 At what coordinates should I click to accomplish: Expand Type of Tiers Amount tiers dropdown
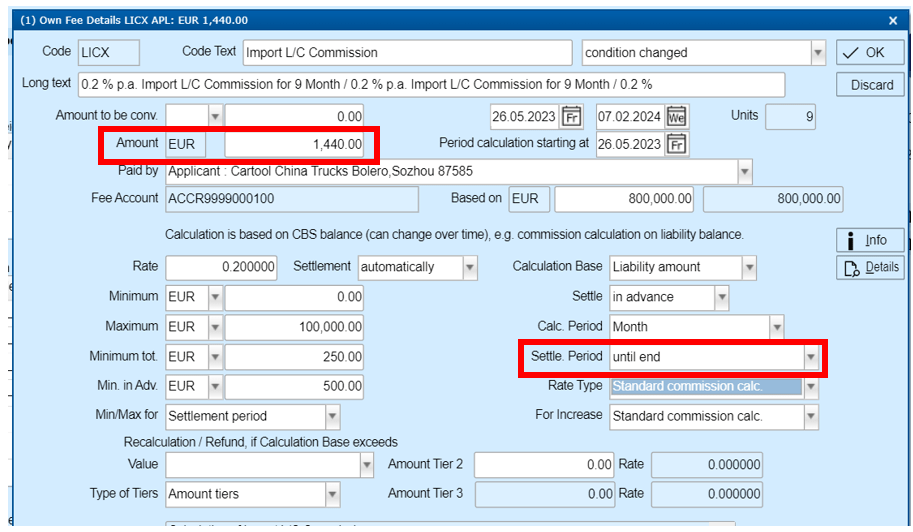click(x=332, y=495)
